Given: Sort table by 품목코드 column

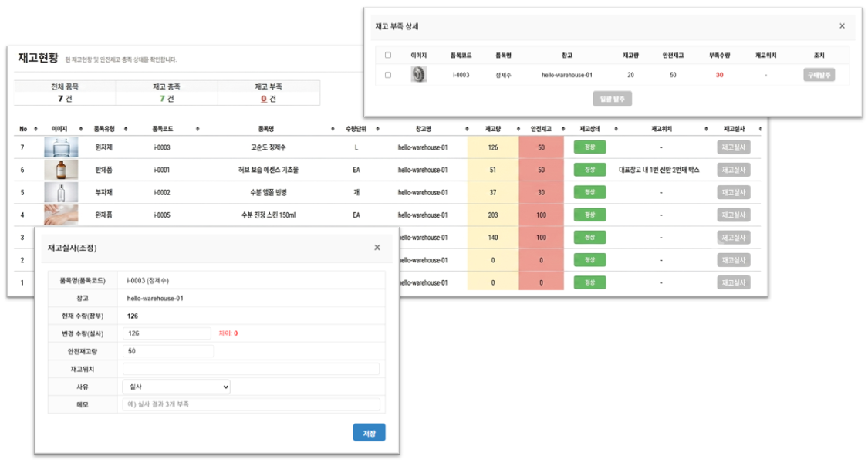Looking at the screenshot, I should tap(198, 129).
